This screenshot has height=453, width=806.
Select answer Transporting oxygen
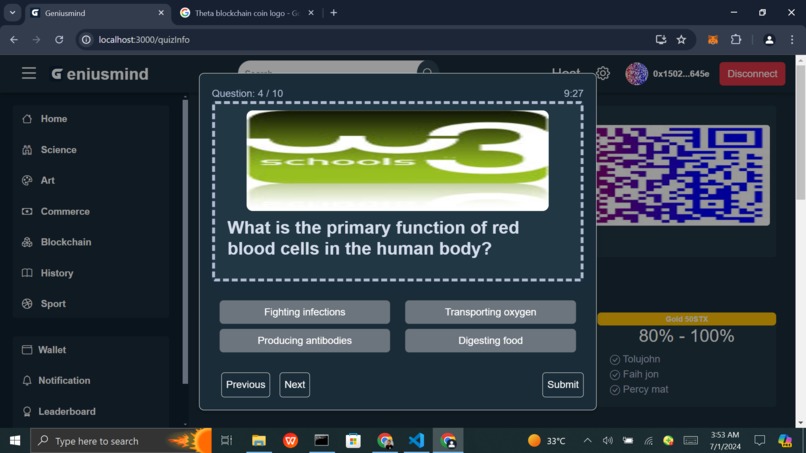pyautogui.click(x=490, y=312)
